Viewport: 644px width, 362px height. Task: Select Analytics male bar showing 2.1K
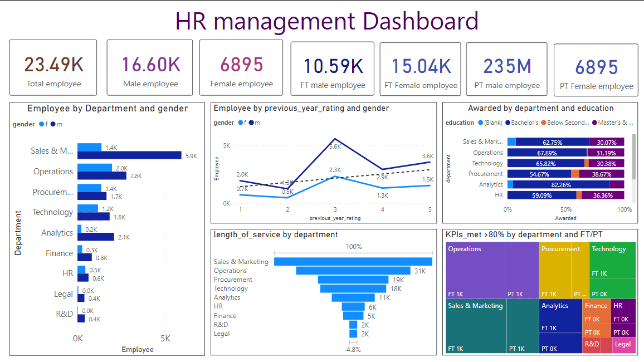(x=96, y=237)
